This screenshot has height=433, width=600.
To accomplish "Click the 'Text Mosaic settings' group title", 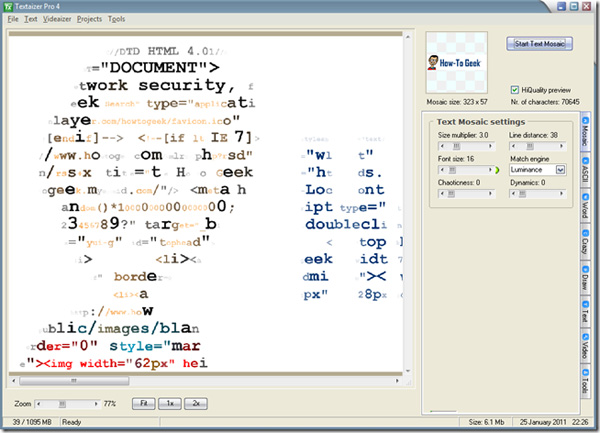I will pos(481,122).
